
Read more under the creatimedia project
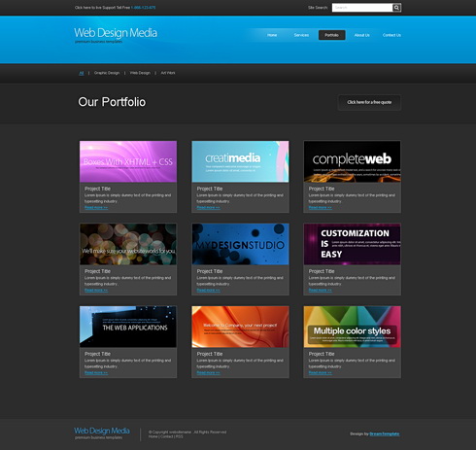tap(208, 208)
